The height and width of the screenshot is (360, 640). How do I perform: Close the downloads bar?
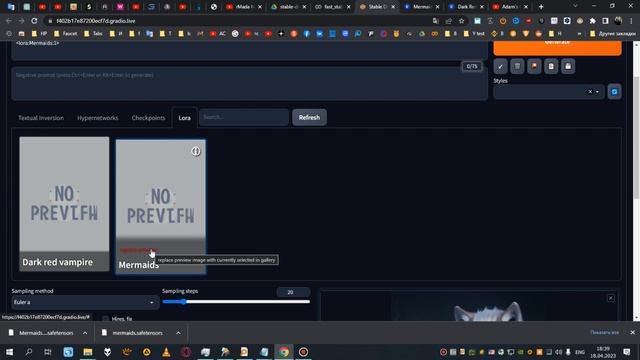(632, 333)
